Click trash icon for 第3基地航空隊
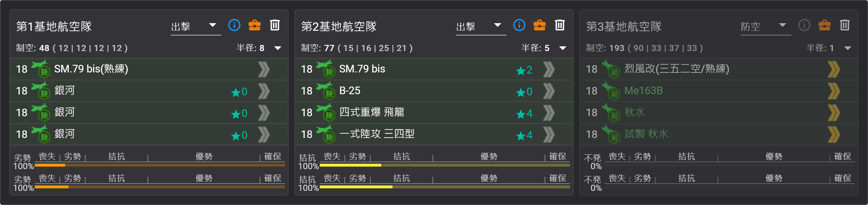The image size is (868, 205). pyautogui.click(x=845, y=25)
